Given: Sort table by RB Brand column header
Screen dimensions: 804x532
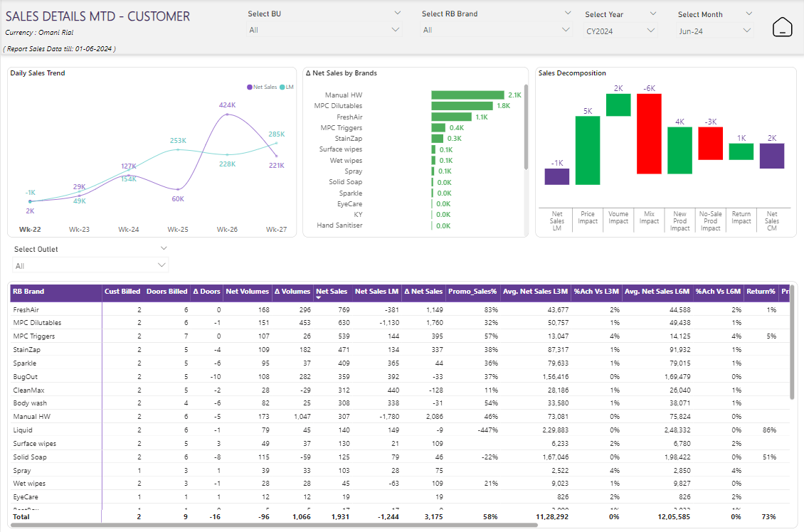Looking at the screenshot, I should (x=28, y=291).
